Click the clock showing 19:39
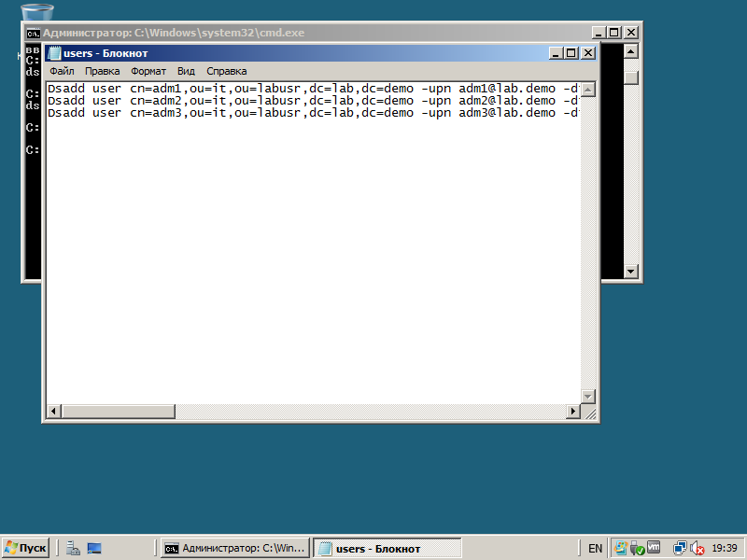 click(725, 549)
